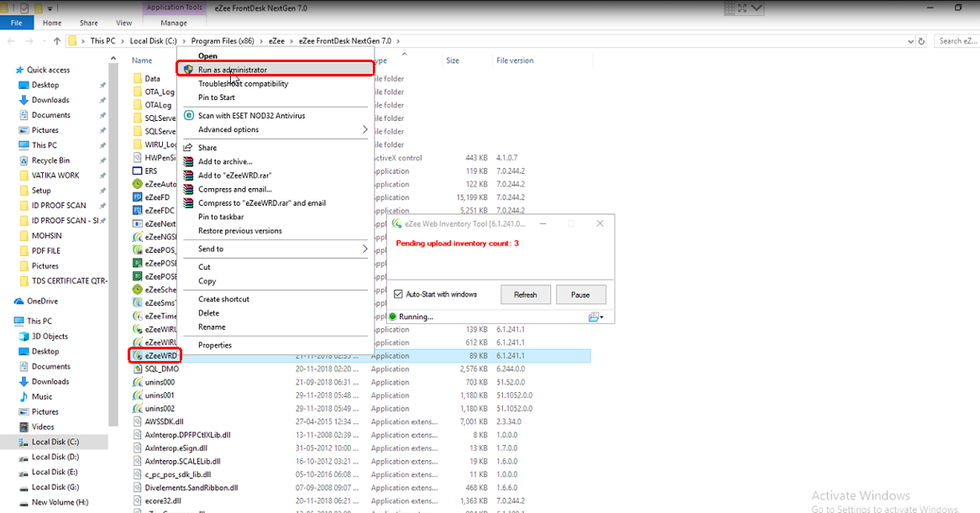
Task: Select the ERS file icon
Action: click(x=138, y=171)
